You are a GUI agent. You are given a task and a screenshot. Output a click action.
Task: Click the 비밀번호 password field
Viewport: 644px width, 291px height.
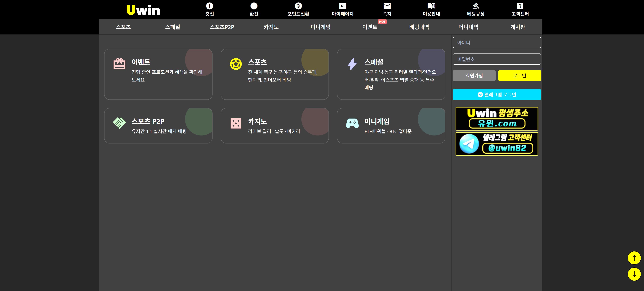[496, 59]
